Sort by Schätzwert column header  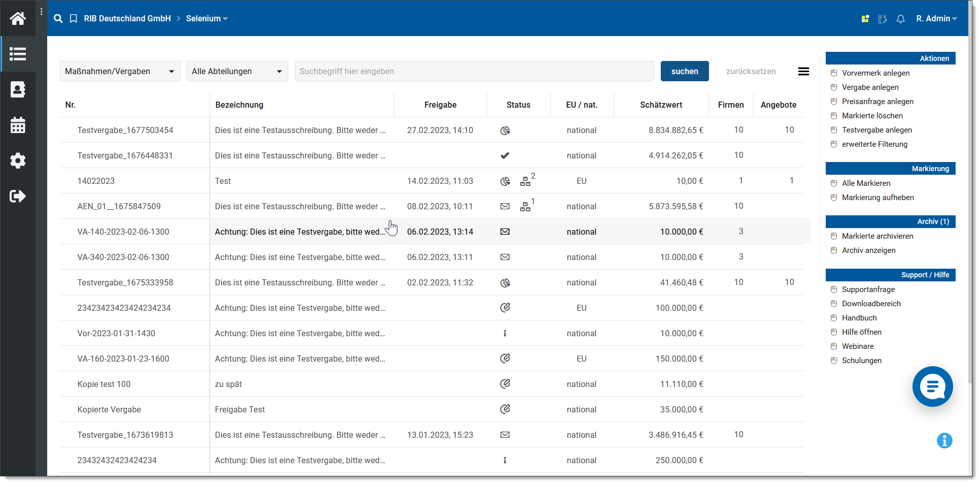tap(661, 105)
